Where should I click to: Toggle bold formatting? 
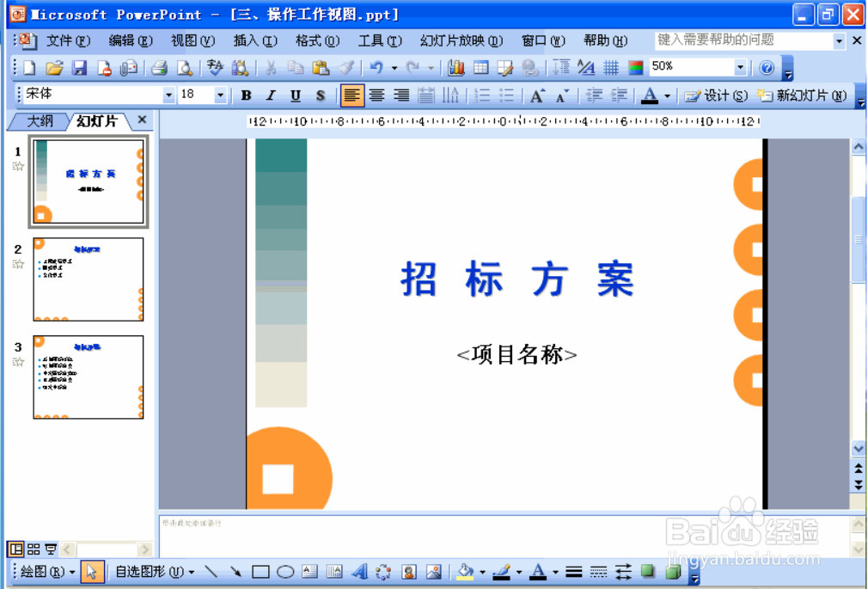(x=247, y=95)
